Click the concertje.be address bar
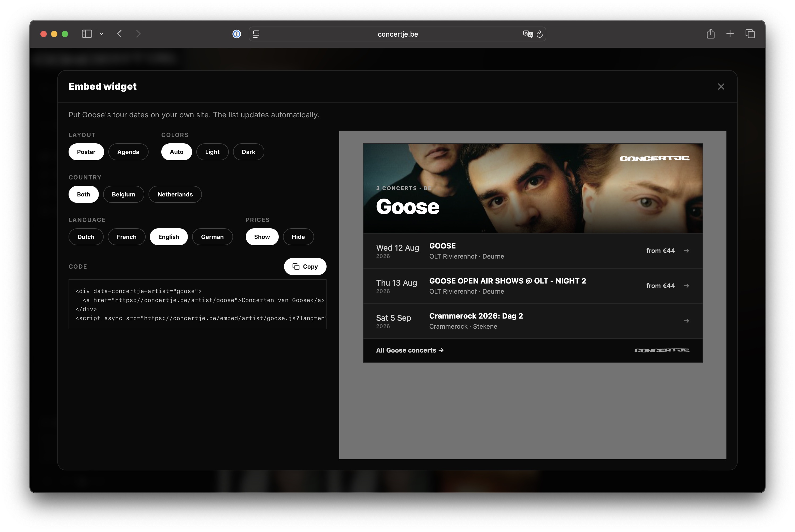 point(398,34)
